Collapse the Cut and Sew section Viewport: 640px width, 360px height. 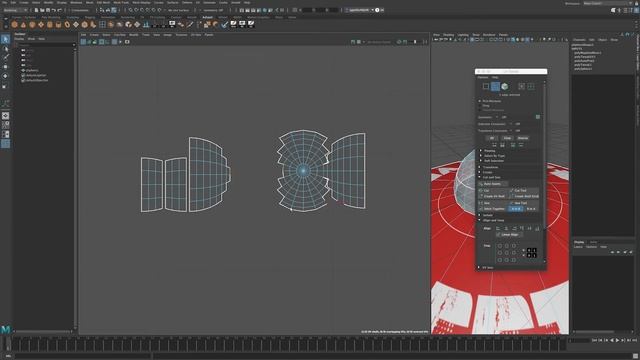pyautogui.click(x=479, y=178)
